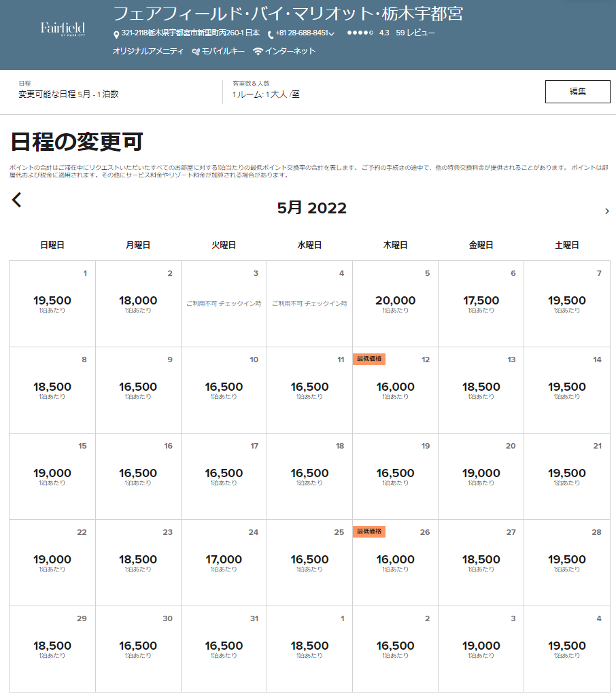This screenshot has width=616, height=700.
Task: Click the 日程 flexible dates field
Action: (x=69, y=94)
